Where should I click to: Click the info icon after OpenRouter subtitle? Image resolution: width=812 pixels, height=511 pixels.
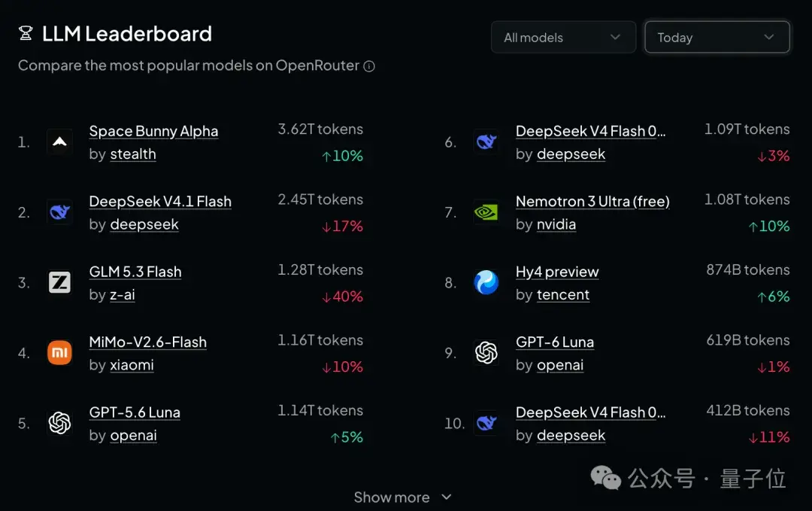pos(368,66)
